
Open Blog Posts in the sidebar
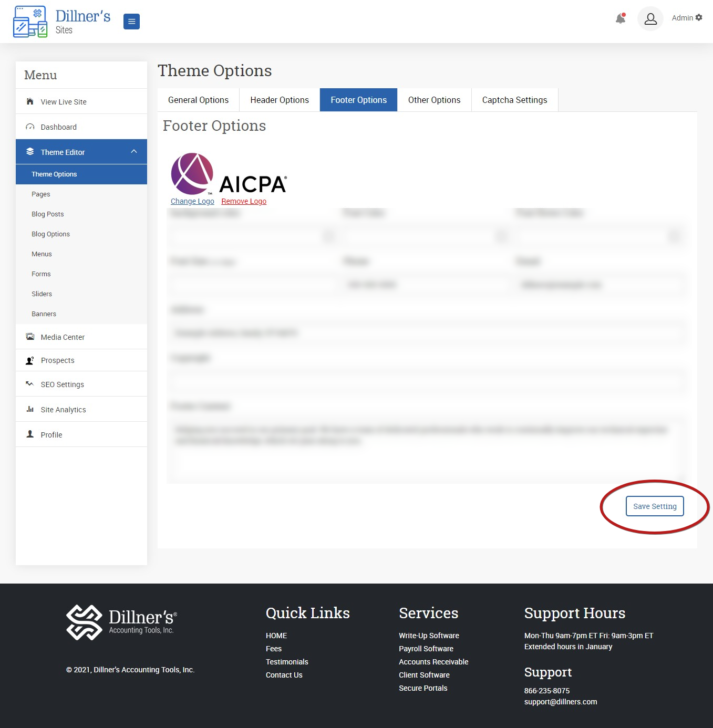tap(81, 214)
